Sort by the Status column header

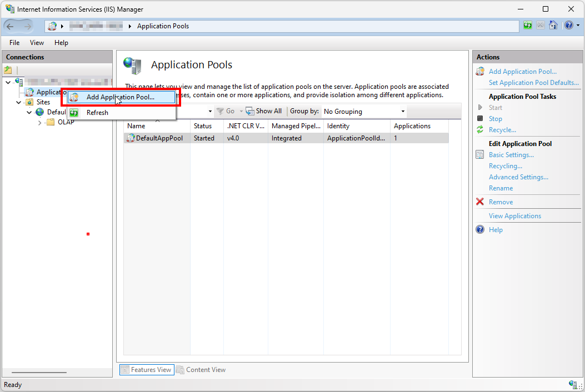point(207,126)
